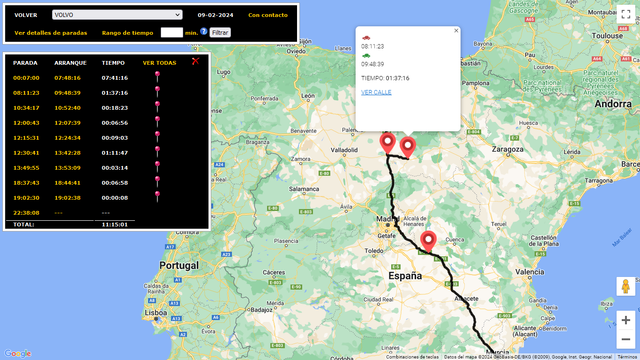Click the date 09-02-2024
The height and width of the screenshot is (360, 640).
click(216, 15)
